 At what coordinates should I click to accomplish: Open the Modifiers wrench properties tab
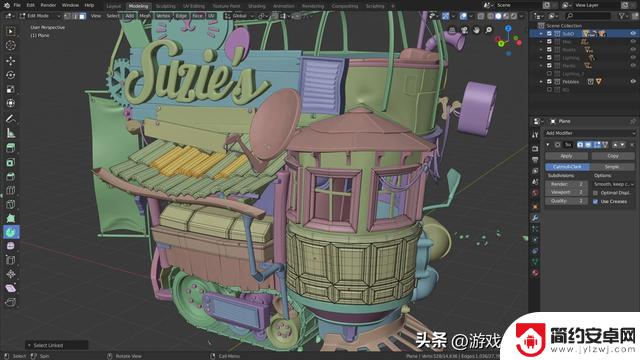point(535,218)
